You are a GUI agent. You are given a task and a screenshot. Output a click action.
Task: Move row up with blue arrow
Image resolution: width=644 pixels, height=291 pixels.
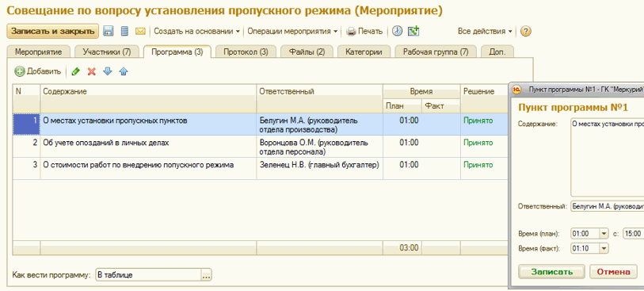point(124,71)
